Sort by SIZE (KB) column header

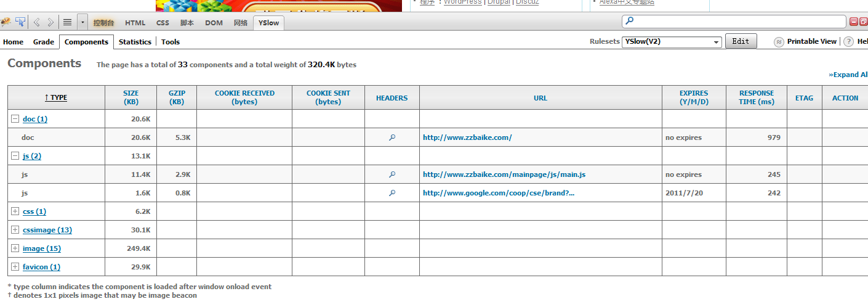click(131, 97)
